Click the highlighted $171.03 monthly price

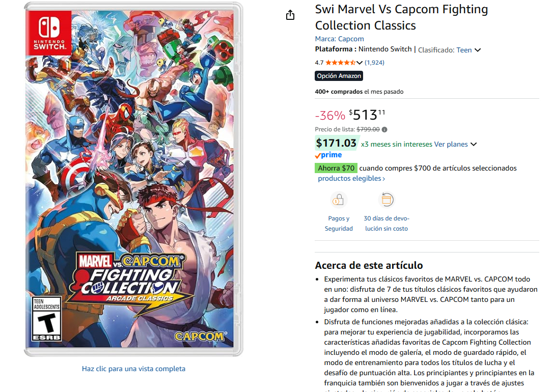tap(336, 143)
